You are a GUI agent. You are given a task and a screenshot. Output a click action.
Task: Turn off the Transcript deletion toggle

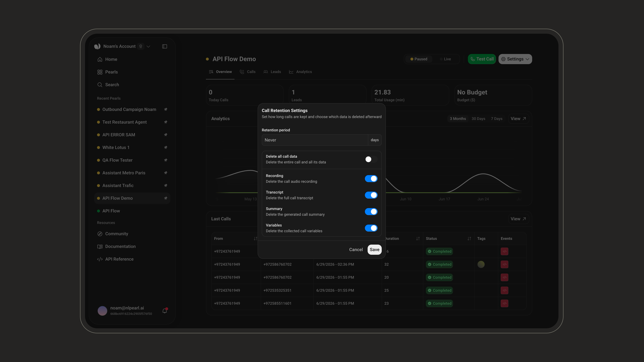(x=371, y=195)
